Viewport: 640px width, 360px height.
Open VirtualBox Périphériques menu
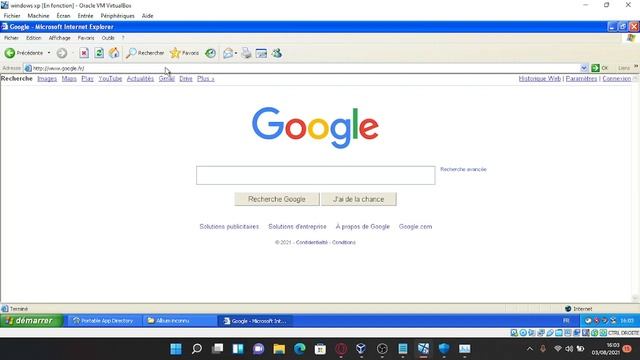(118, 16)
